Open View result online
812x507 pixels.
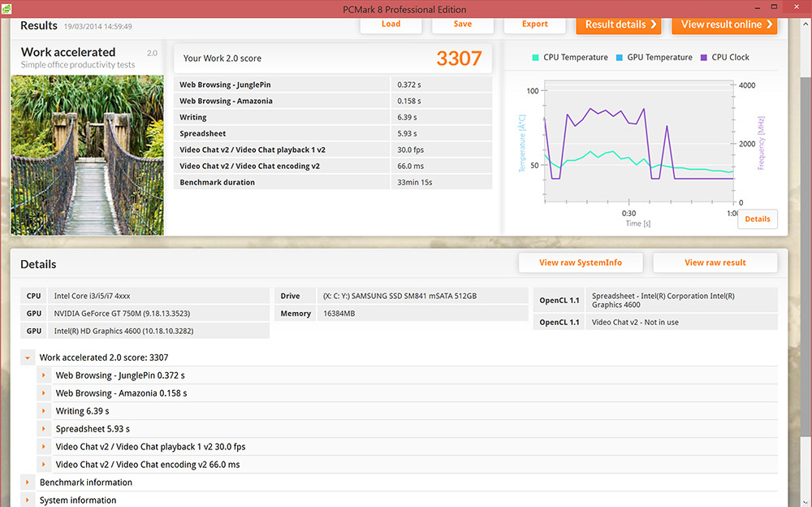pos(724,24)
